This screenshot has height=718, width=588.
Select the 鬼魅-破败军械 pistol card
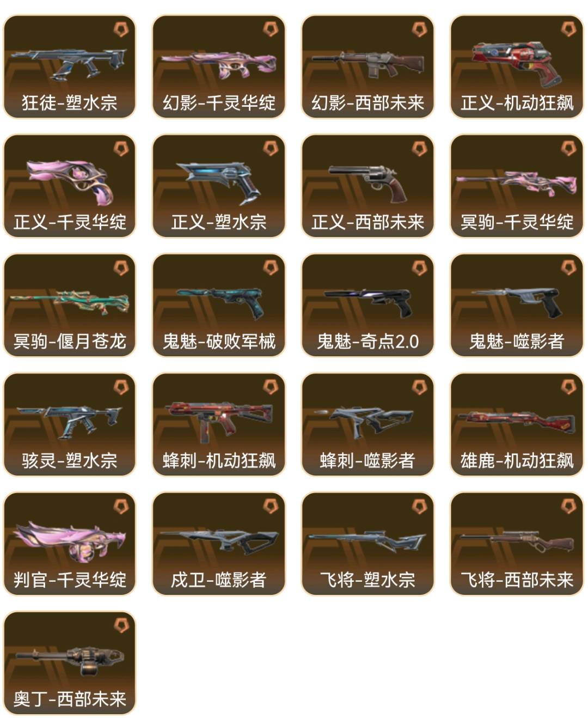coord(219,305)
